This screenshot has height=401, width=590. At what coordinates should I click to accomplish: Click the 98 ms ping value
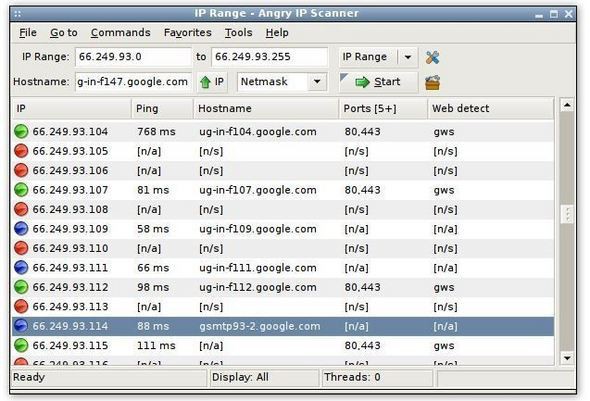tap(153, 287)
